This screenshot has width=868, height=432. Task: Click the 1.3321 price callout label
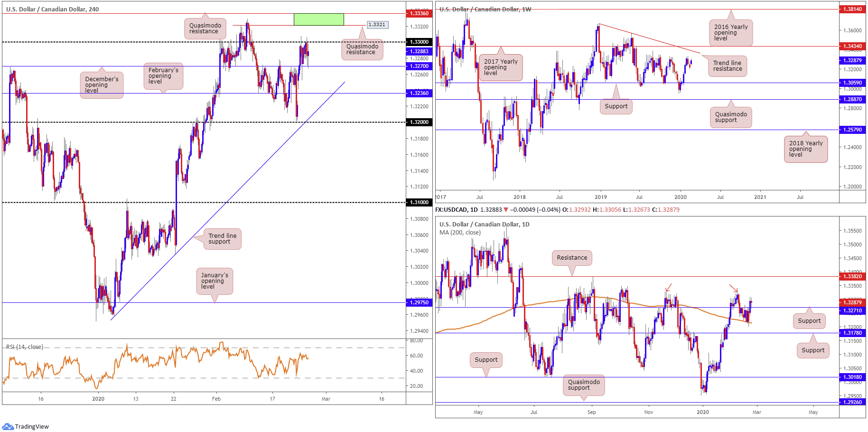378,25
